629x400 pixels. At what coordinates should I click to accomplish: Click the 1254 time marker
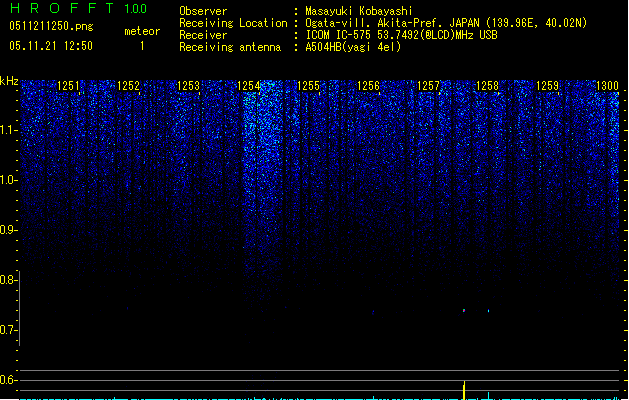coord(248,85)
